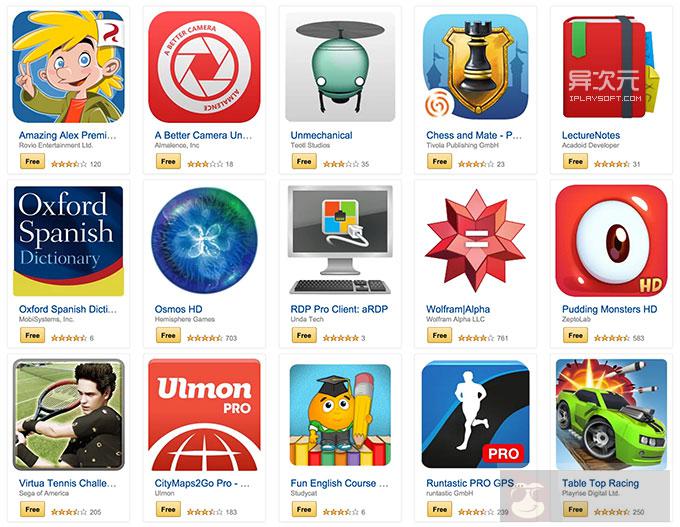Viewport: 680px width, 527px height.
Task: Select the Table Top Racing car icon
Action: tap(611, 415)
